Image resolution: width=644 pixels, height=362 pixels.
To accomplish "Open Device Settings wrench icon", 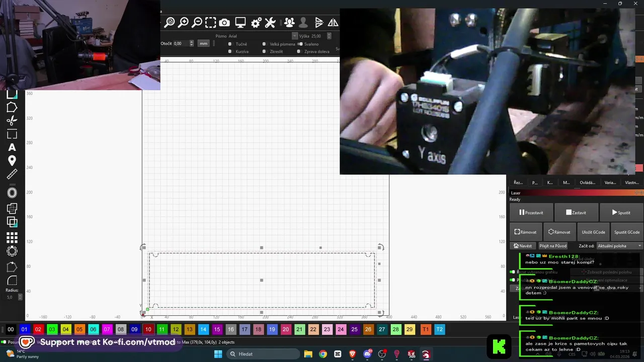I will [270, 22].
